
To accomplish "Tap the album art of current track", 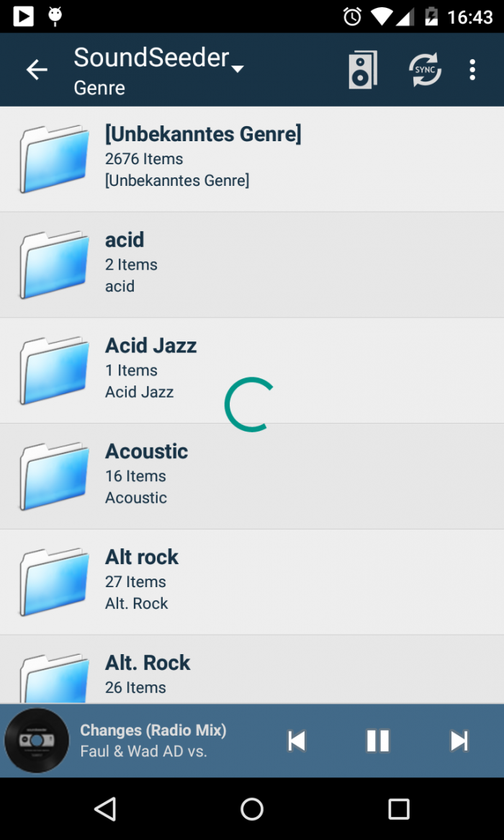I will 37,740.
